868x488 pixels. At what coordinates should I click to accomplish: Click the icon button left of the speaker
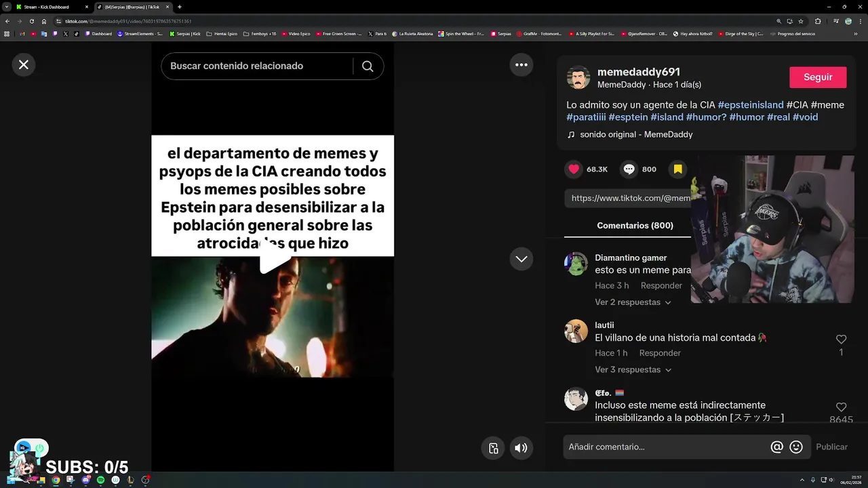494,448
